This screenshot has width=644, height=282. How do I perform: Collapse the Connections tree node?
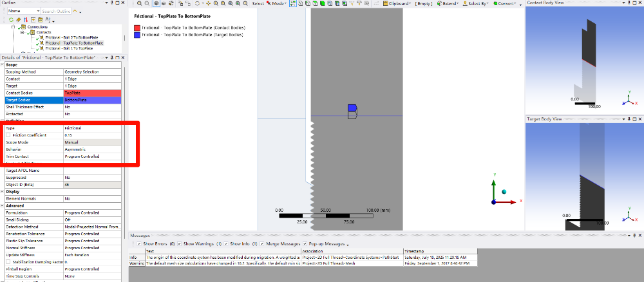pyautogui.click(x=13, y=26)
